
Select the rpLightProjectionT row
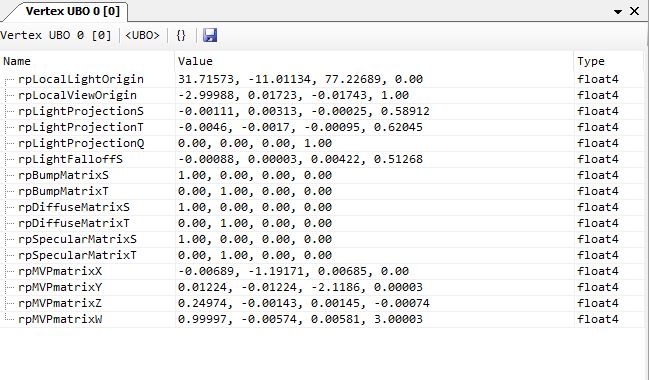pyautogui.click(x=322, y=127)
